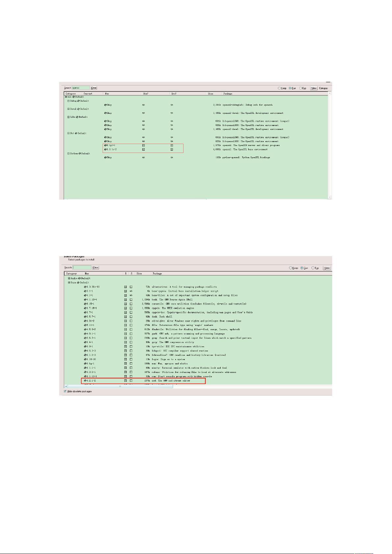
Task: Click the Current column header
Action: pos(88,94)
